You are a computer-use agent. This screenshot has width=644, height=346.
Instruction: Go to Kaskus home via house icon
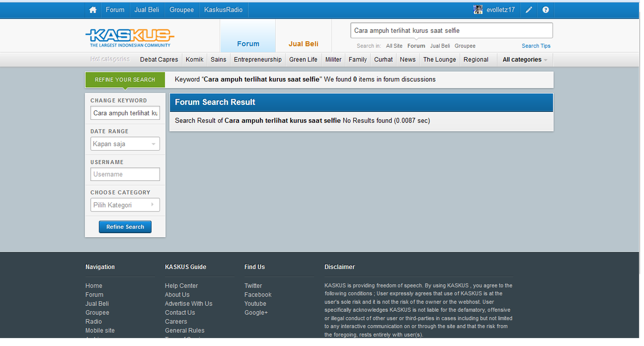93,10
